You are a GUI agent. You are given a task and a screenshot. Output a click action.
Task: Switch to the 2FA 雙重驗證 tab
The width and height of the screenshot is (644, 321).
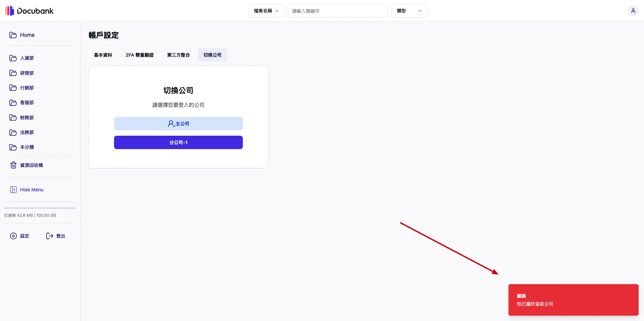click(x=140, y=55)
